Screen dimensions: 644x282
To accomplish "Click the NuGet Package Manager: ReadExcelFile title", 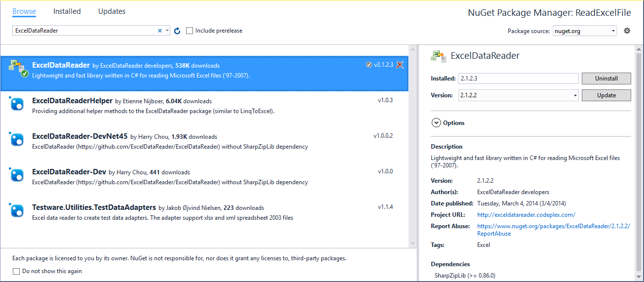I will (x=549, y=13).
